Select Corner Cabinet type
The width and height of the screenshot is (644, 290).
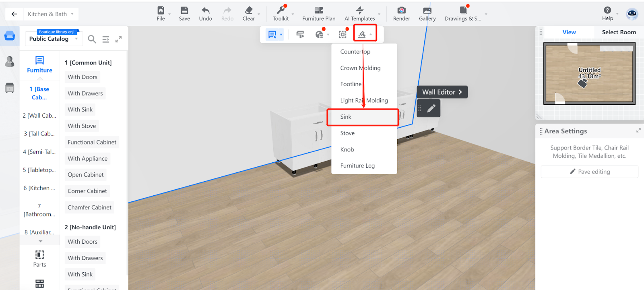pyautogui.click(x=87, y=191)
